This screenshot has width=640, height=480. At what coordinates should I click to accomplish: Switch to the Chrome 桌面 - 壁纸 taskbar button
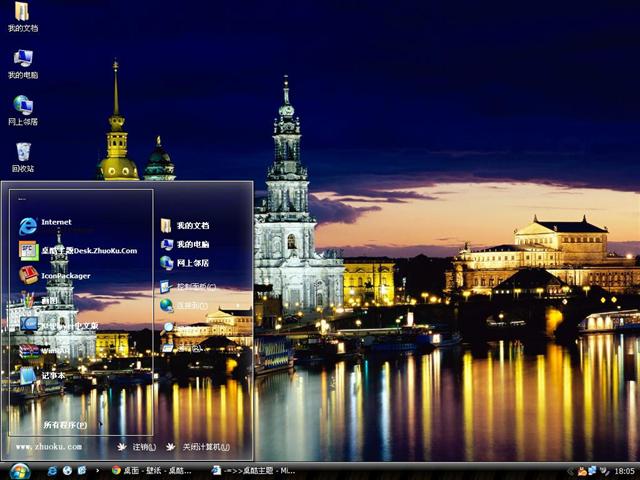[152, 471]
